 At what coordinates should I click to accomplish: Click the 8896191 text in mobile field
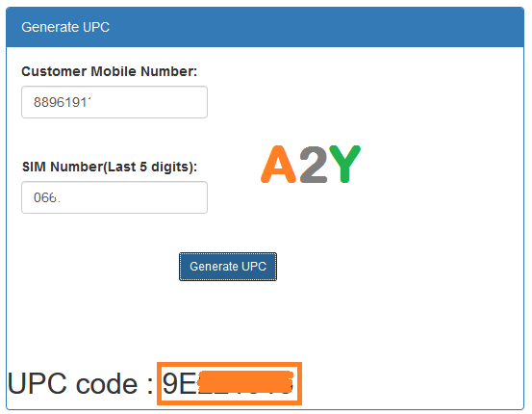click(63, 102)
